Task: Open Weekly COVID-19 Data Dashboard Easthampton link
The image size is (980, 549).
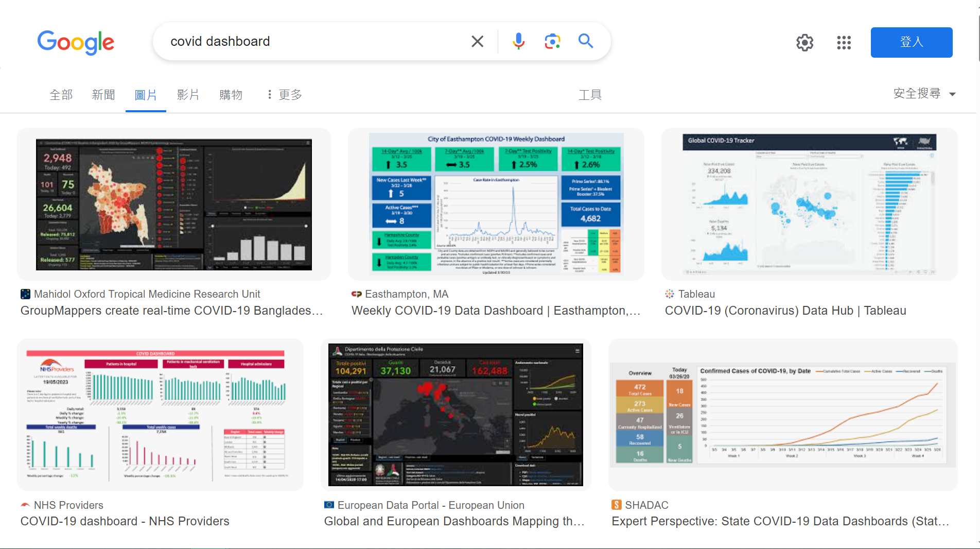Action: [x=495, y=311]
